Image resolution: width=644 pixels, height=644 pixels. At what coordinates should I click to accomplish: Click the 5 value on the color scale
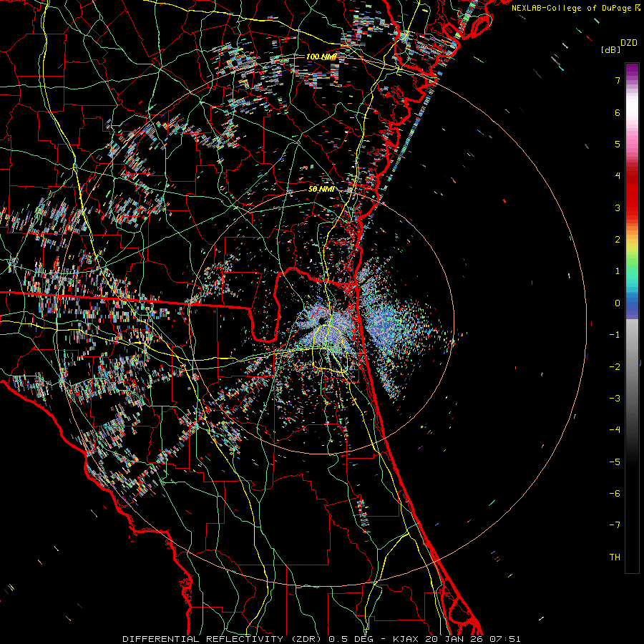click(618, 144)
